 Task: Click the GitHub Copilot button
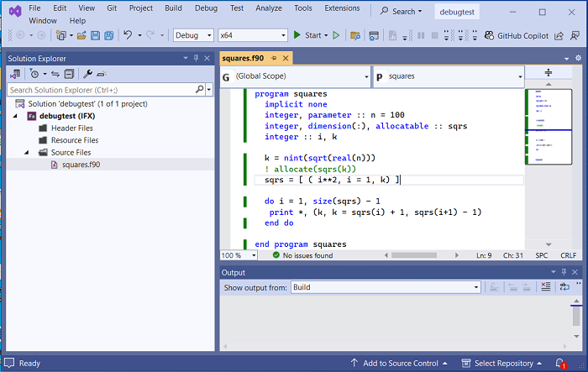[x=517, y=35]
